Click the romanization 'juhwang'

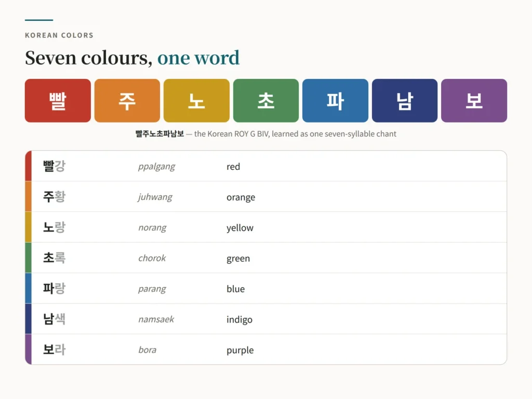[155, 197]
